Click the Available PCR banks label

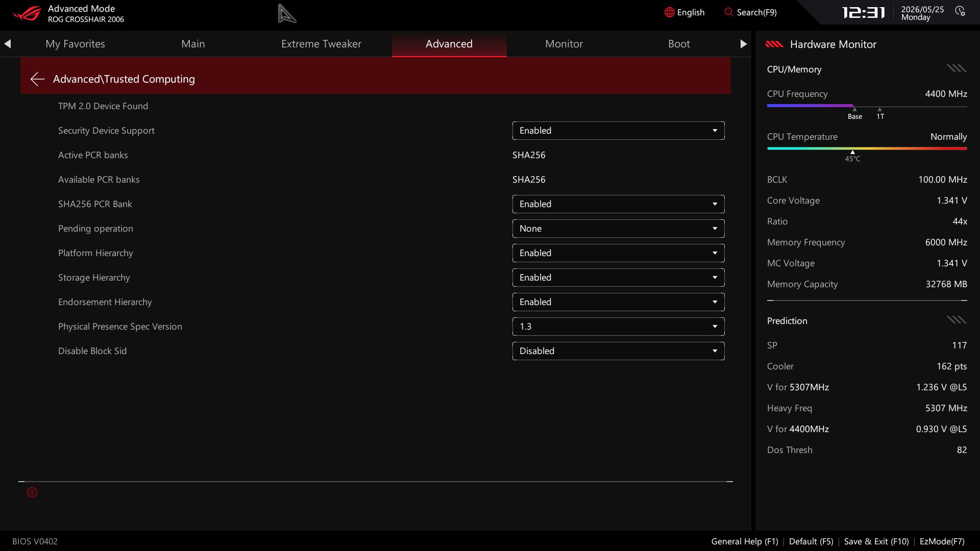pyautogui.click(x=99, y=180)
